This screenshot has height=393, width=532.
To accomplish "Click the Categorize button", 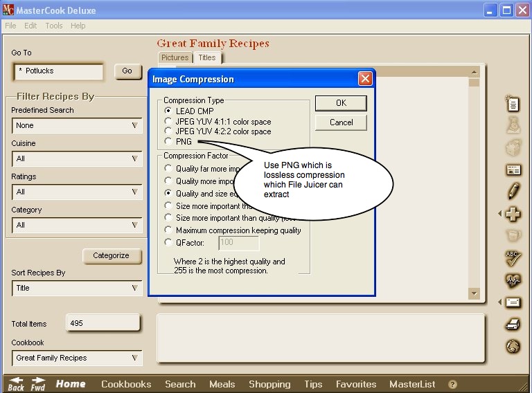I will tap(112, 256).
